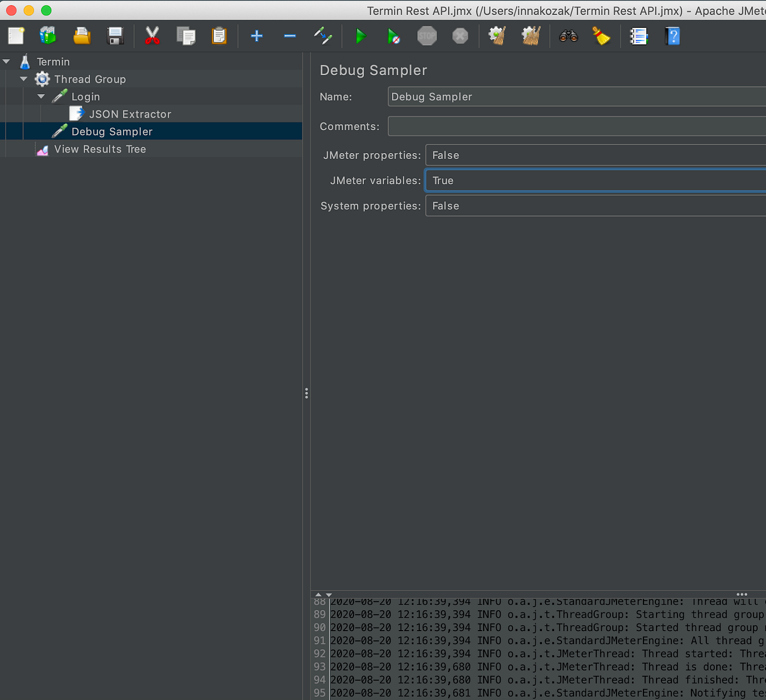Search the test plan using binoculars icon
Screen dimensions: 766x700
coord(568,36)
